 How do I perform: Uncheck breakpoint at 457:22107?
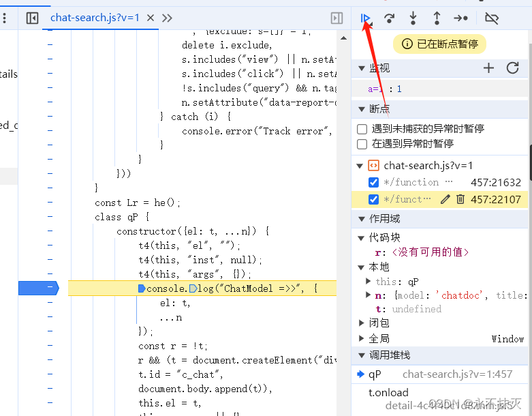tap(373, 199)
